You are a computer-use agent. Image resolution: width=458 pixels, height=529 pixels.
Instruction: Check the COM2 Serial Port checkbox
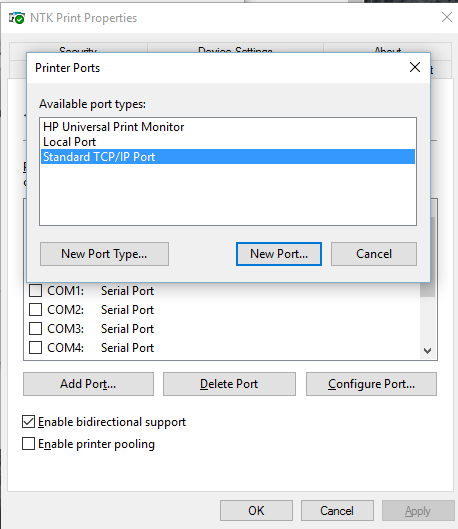pos(35,309)
